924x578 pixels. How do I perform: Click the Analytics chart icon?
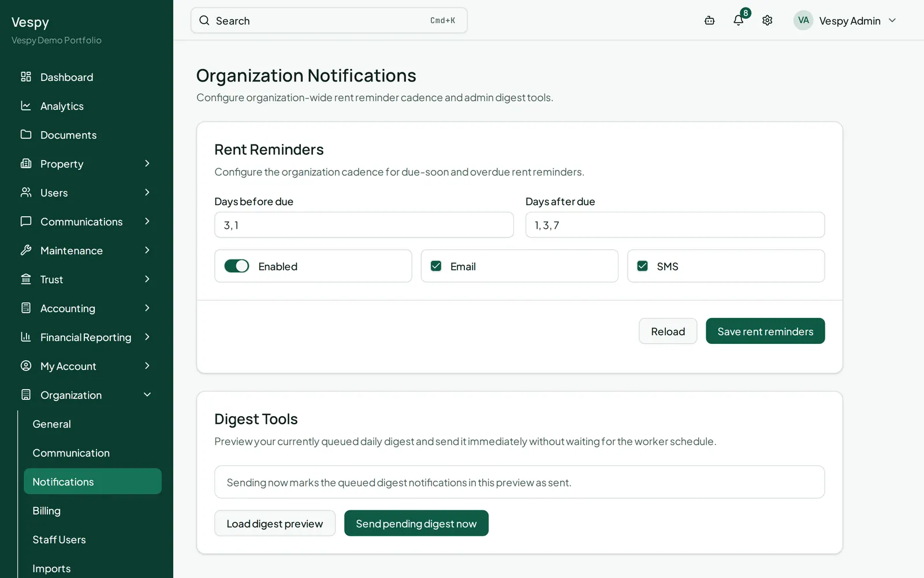(x=26, y=106)
